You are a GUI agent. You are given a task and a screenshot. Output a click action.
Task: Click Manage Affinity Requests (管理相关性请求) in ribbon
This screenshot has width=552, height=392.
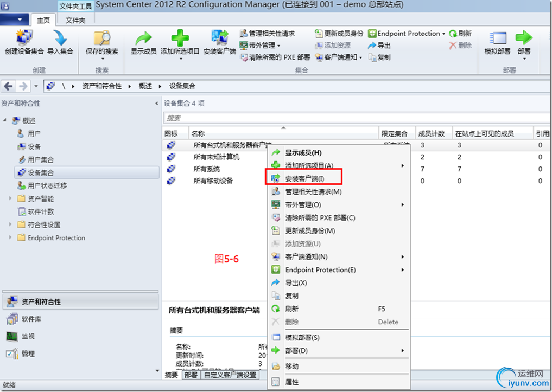click(x=267, y=34)
